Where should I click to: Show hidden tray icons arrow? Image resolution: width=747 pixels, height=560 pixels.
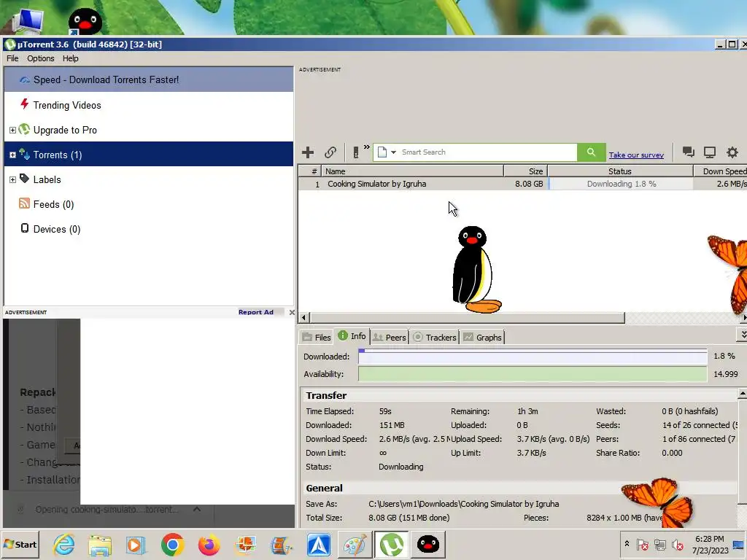[x=627, y=544]
